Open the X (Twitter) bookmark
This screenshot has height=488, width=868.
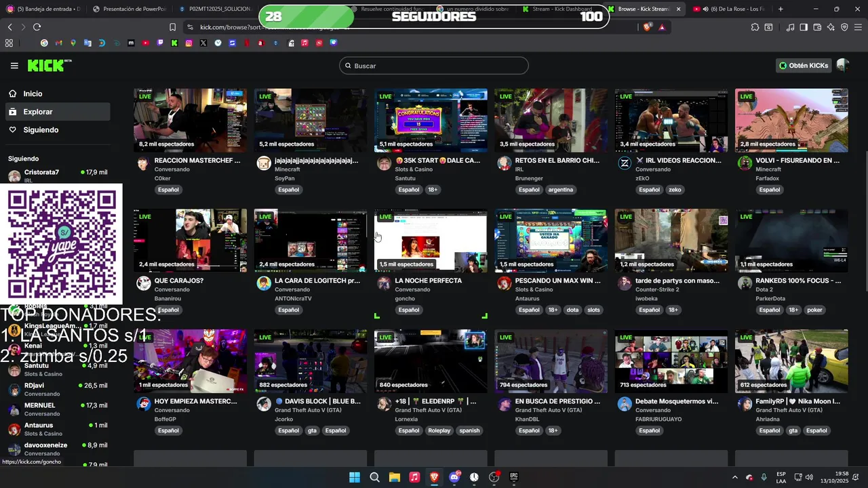point(203,43)
